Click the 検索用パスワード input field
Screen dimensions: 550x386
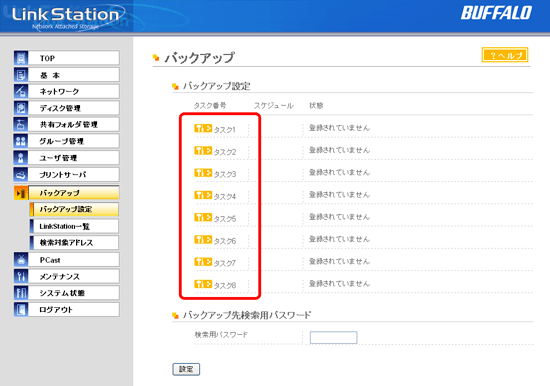click(x=334, y=337)
